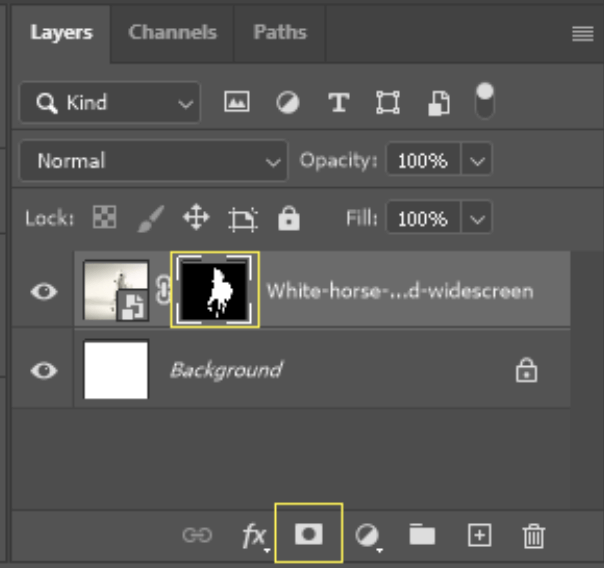Click the Link layers chain icon
This screenshot has height=568, width=604.
pos(197,535)
